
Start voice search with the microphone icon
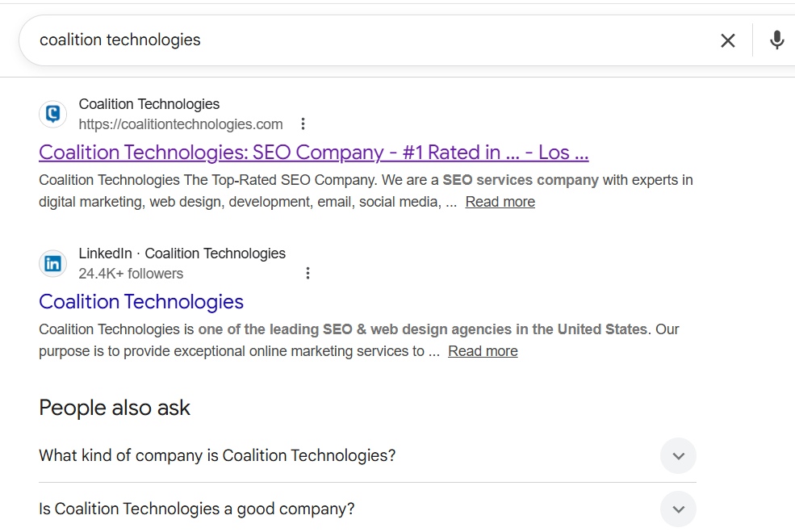pyautogui.click(x=776, y=40)
